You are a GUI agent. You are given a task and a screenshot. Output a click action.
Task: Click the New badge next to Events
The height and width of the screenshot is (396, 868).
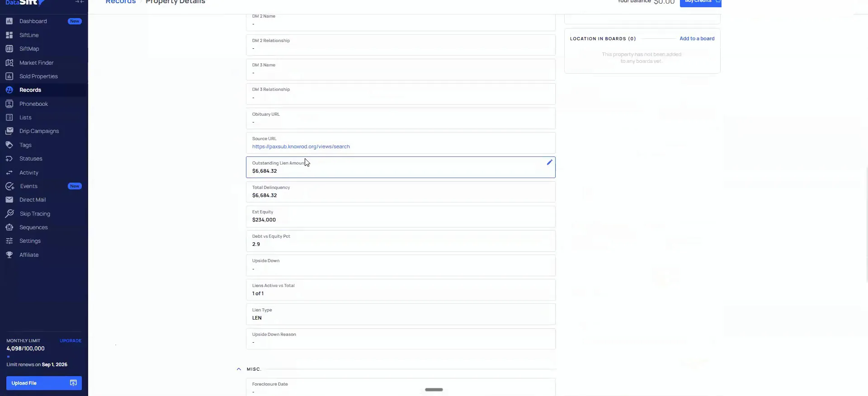pyautogui.click(x=75, y=186)
